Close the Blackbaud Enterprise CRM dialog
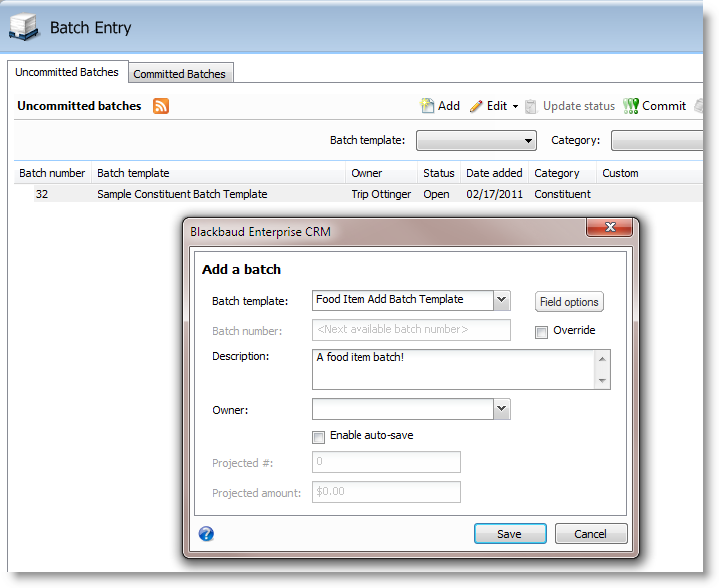The height and width of the screenshot is (588, 719). pyautogui.click(x=609, y=227)
